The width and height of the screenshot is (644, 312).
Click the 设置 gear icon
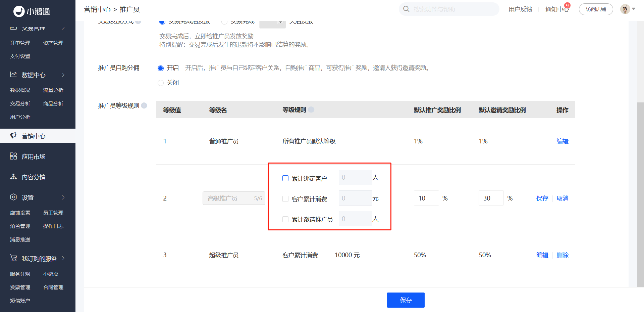[13, 197]
